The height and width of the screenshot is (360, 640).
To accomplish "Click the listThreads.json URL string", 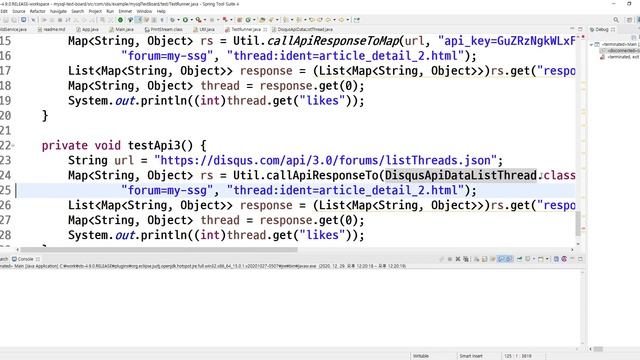I will point(325,160).
